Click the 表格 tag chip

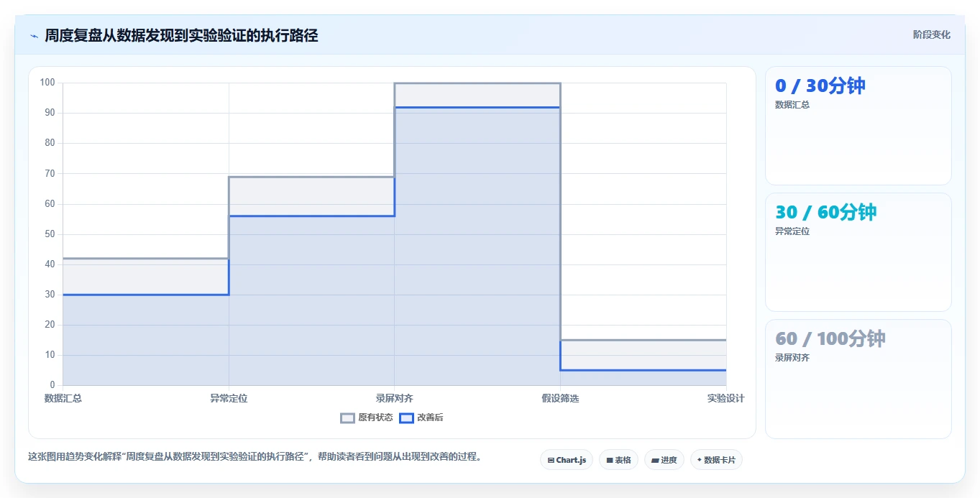tap(618, 460)
